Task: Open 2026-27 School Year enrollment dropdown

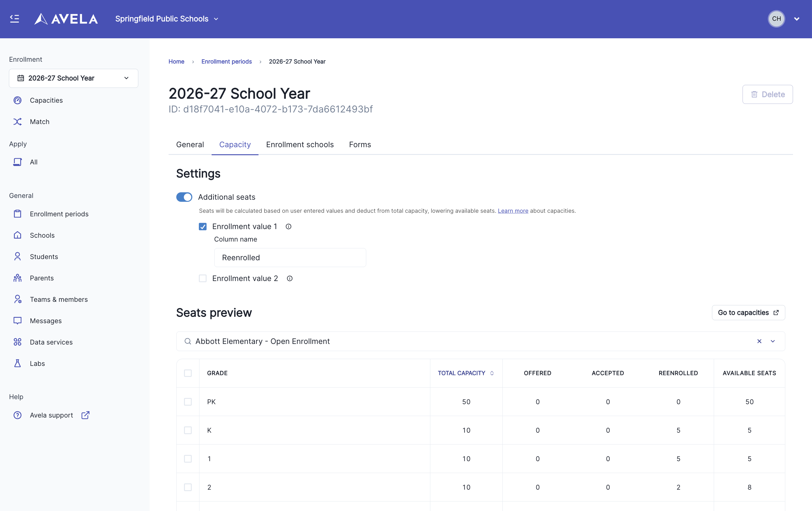Action: (74, 78)
